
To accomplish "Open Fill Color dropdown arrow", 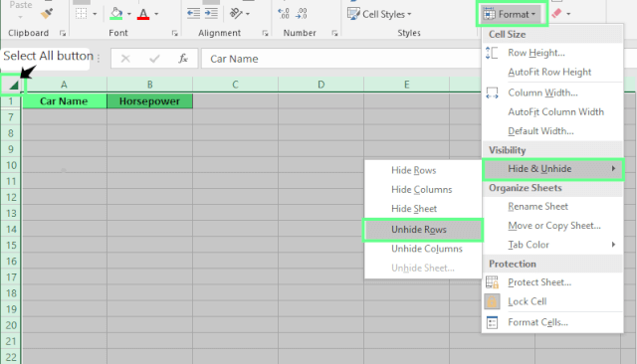I will pos(129,14).
